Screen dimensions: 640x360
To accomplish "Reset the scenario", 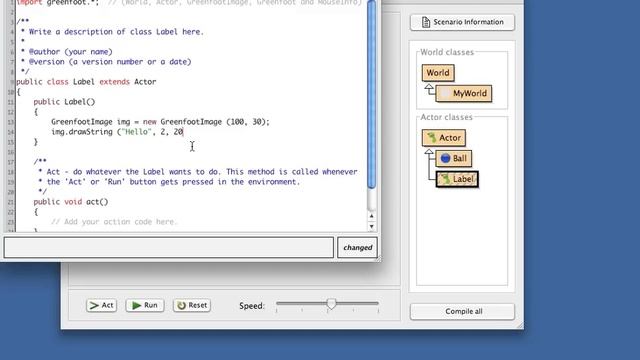I will tap(192, 305).
